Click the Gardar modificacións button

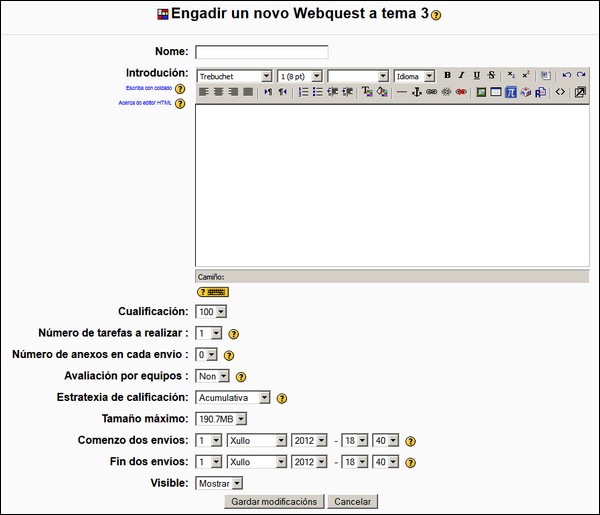(273, 501)
